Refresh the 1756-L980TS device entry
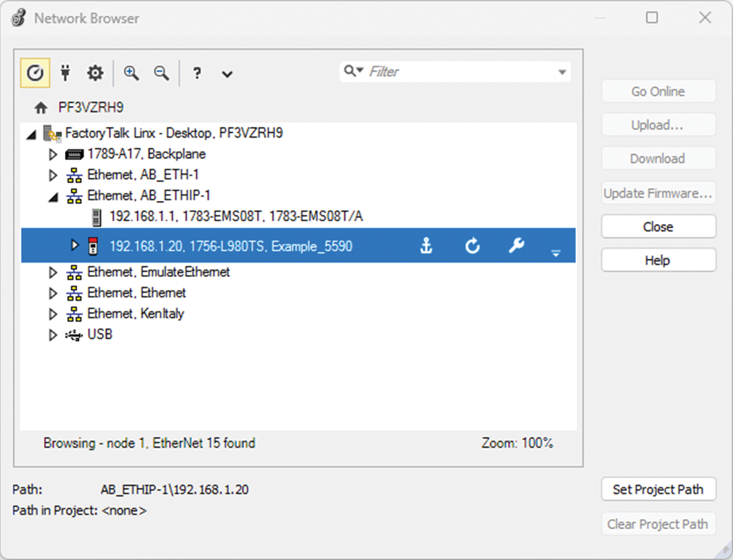Image resolution: width=733 pixels, height=560 pixels. point(472,245)
